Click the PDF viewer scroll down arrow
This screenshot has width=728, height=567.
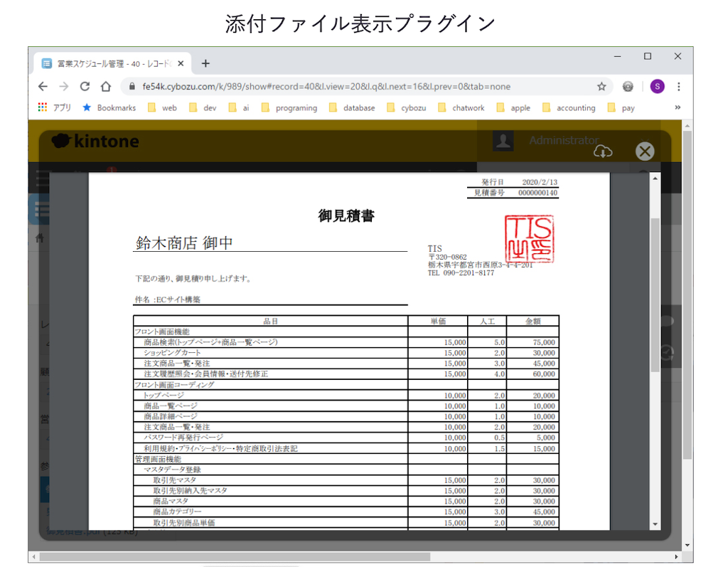(655, 524)
